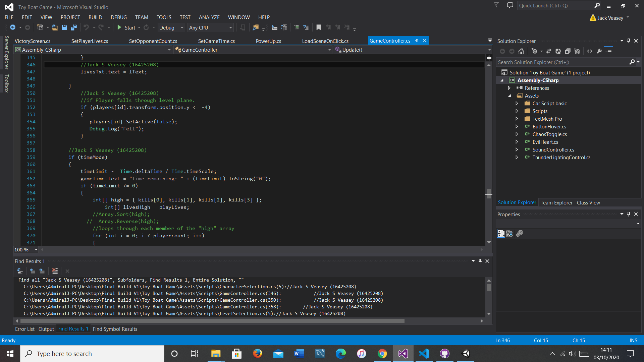
Task: Click the code editor vertical scrollbar thumb
Action: coord(489,193)
